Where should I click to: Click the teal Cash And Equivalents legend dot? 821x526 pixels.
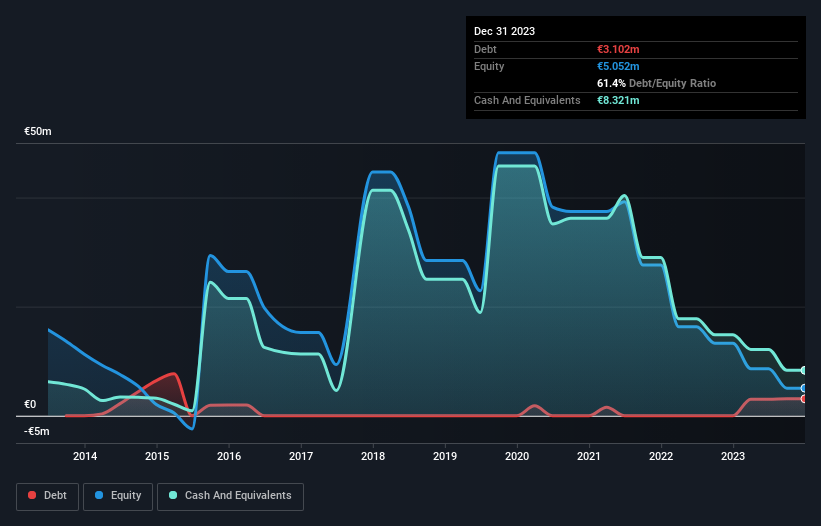coord(173,495)
